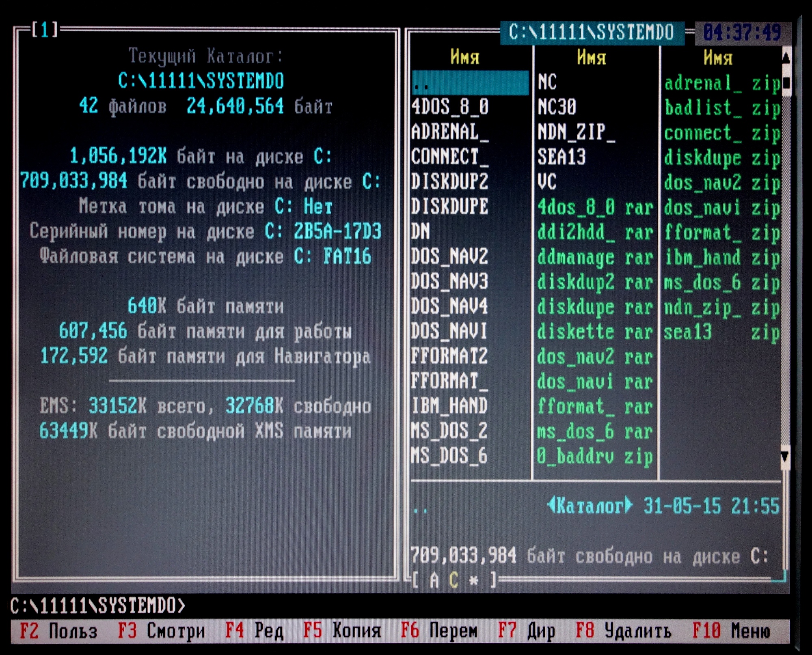Click the scrollbar down arrow in file panel

785,456
